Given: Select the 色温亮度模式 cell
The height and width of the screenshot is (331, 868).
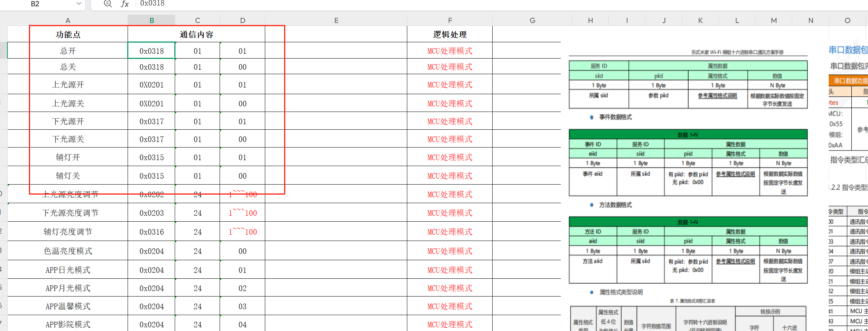Looking at the screenshot, I should [x=68, y=251].
